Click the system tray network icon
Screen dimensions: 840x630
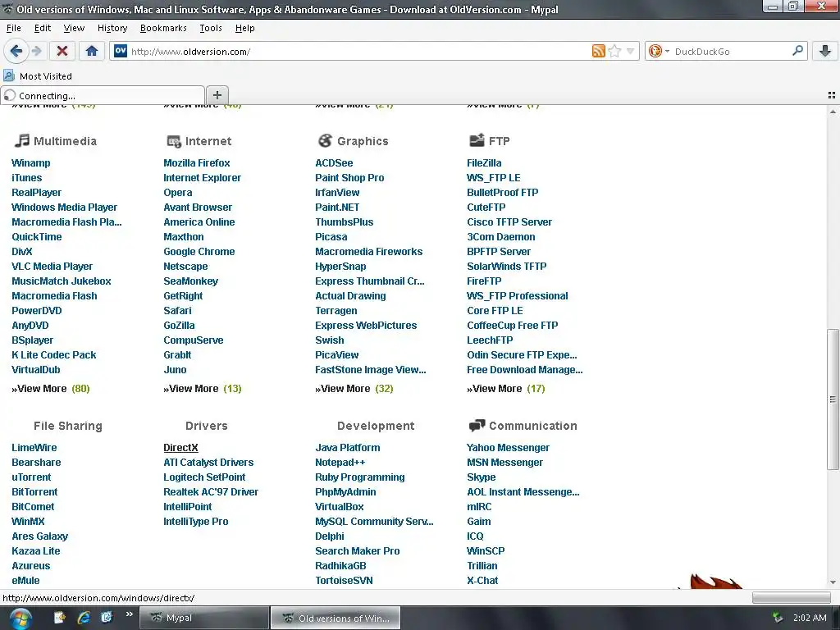pyautogui.click(x=778, y=618)
